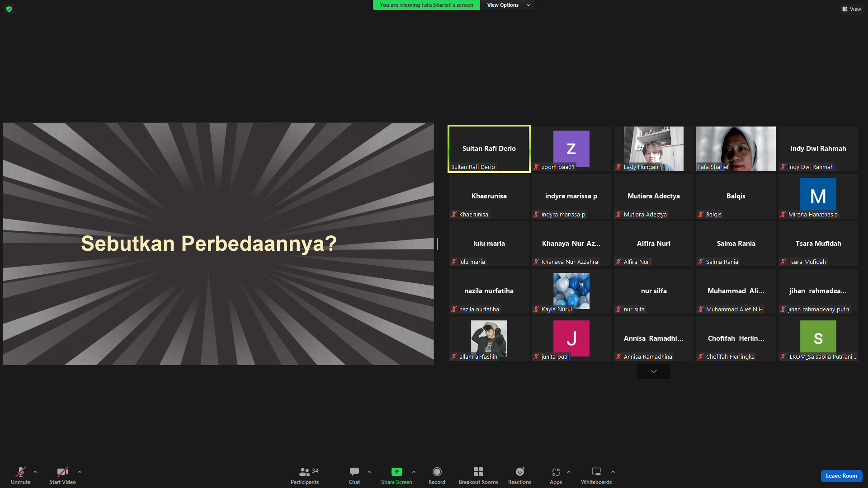Open the Chat panel icon
868x488 pixels.
[354, 472]
